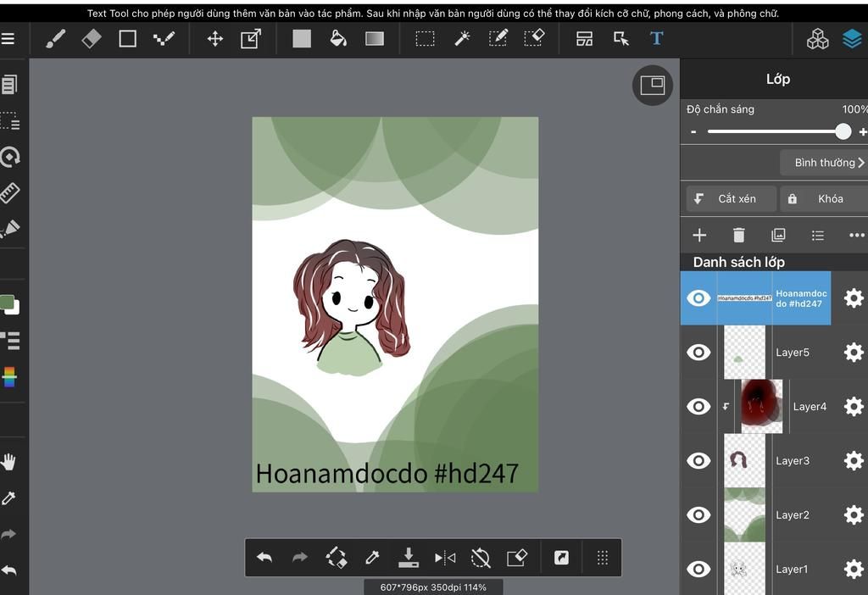Select the Layer5 row name

[793, 353]
